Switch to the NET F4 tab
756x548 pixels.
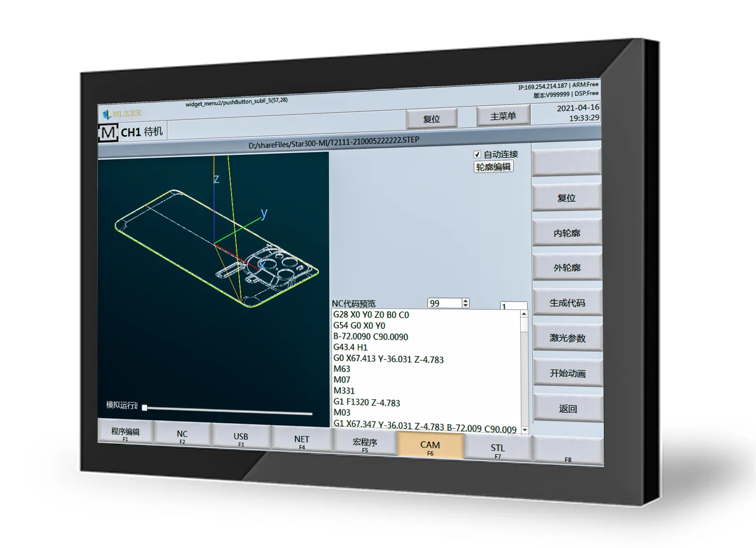click(301, 441)
